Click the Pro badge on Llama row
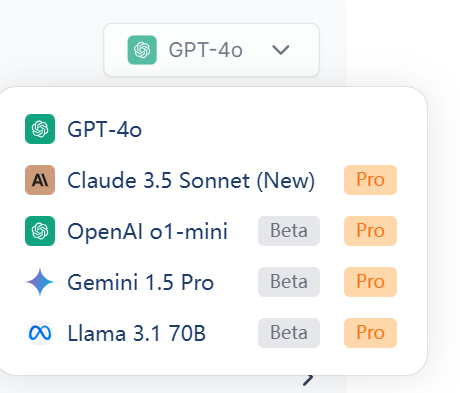The image size is (460, 393). click(x=370, y=333)
